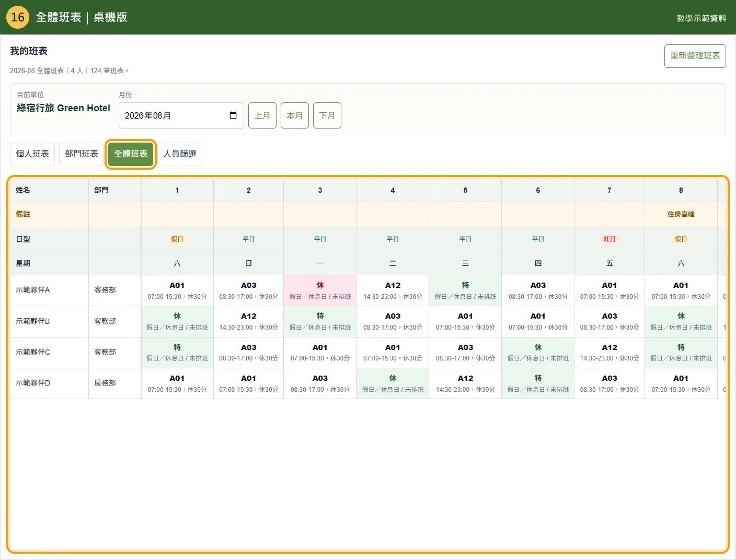The image size is (736, 560).
Task: Select the 全體班表 tab
Action: 131,154
